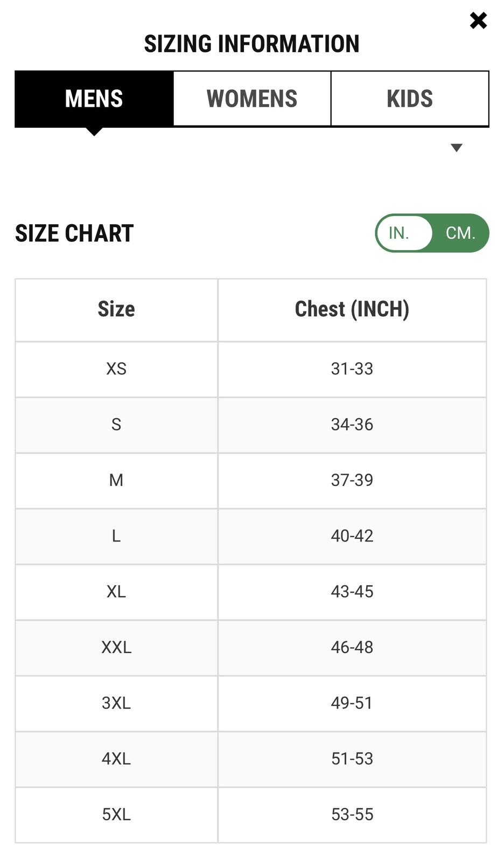Click the SIZE CHART heading

point(74,233)
